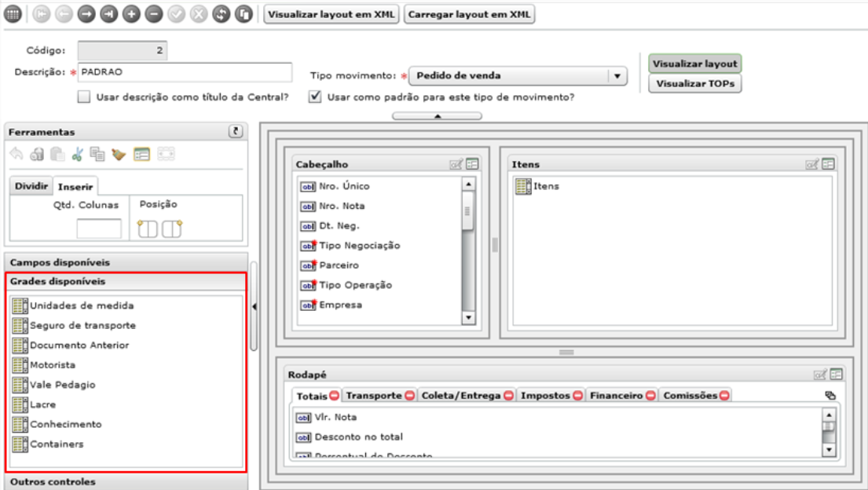
Task: Switch to the Dividir tab
Action: pyautogui.click(x=31, y=186)
